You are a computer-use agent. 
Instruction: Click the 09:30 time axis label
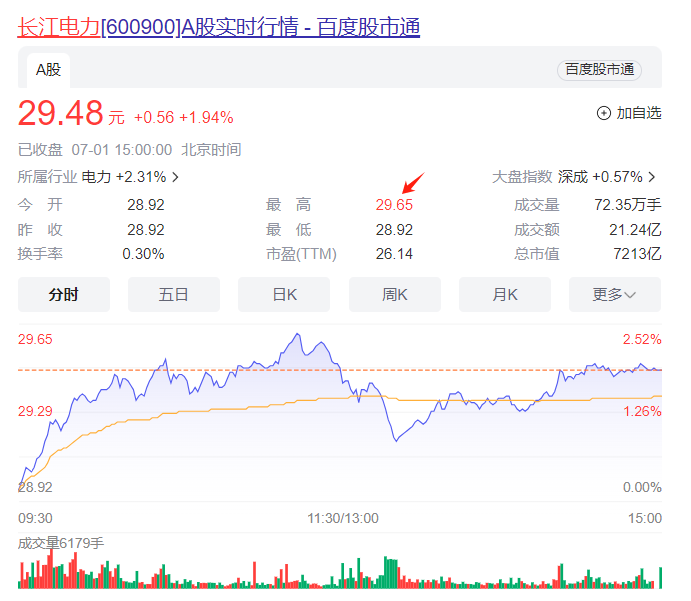point(35,518)
